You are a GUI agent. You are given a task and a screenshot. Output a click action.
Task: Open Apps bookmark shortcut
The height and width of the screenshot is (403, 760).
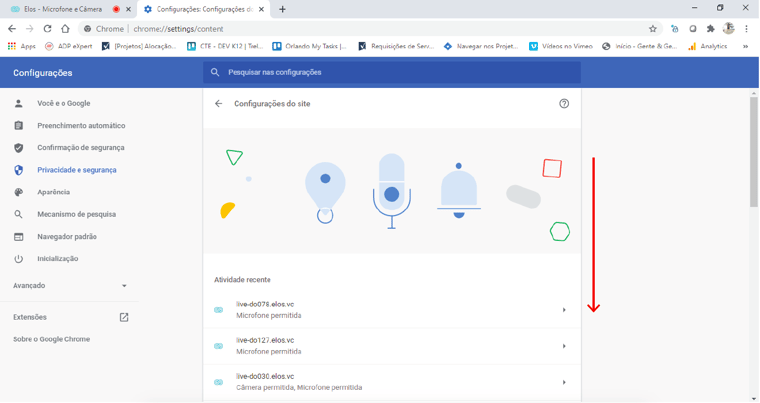(x=22, y=47)
